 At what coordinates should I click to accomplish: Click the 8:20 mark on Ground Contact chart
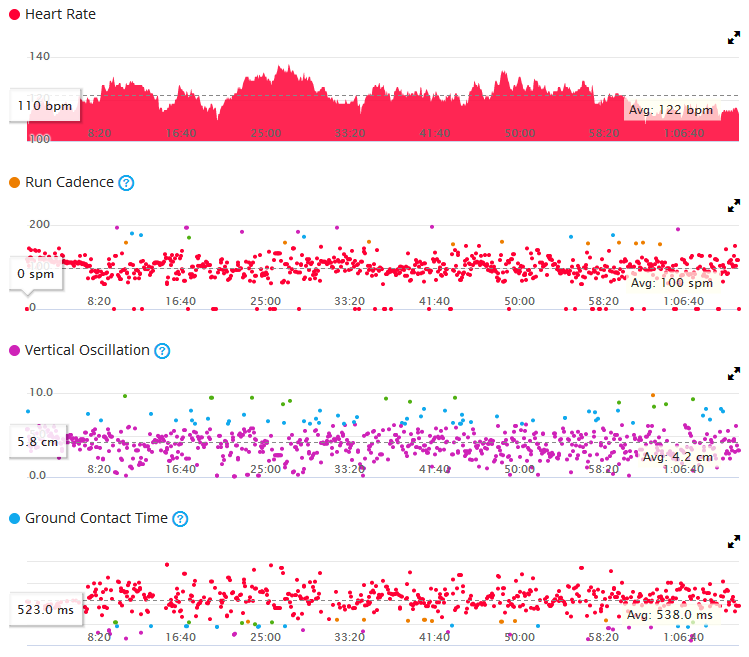(99, 637)
